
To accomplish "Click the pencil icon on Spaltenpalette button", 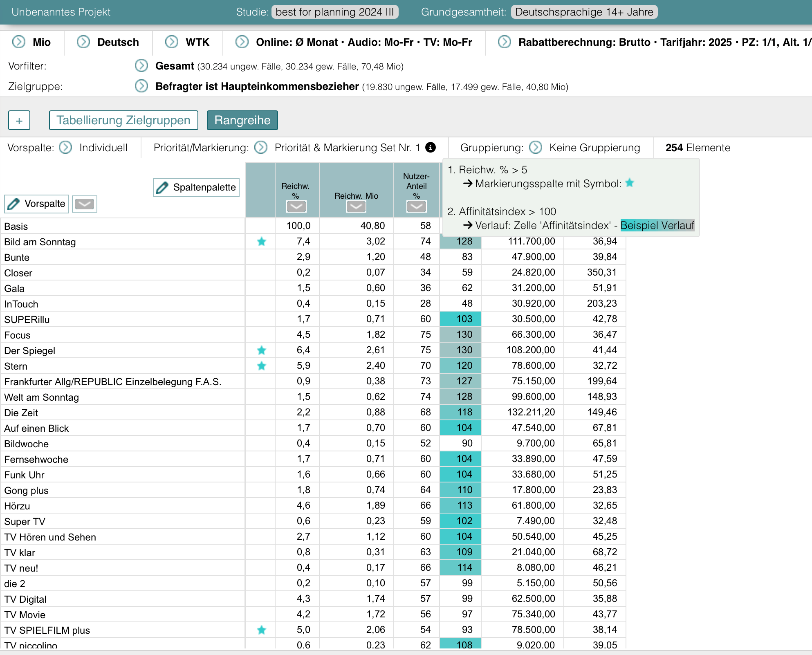I will (x=162, y=188).
